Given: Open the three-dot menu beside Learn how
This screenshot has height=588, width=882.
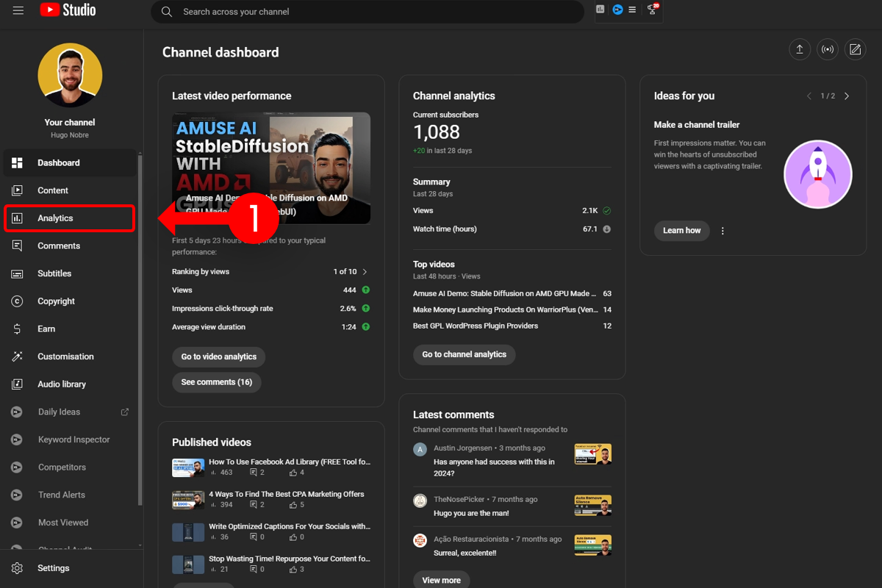Looking at the screenshot, I should 723,230.
